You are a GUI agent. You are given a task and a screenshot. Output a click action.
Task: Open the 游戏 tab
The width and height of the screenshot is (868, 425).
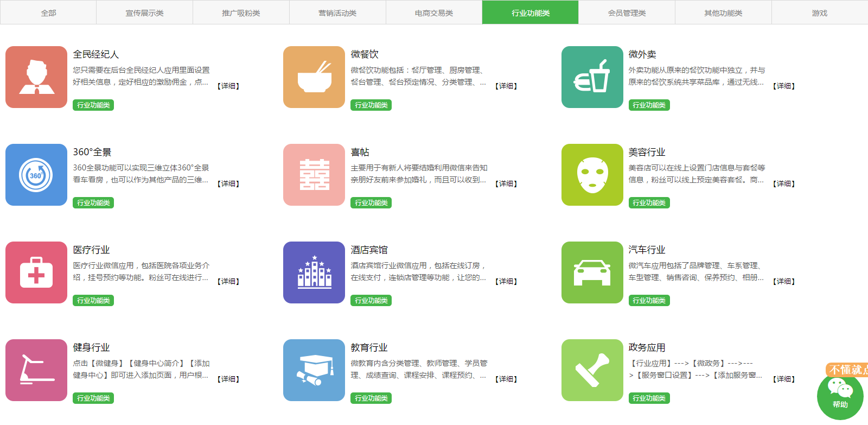point(820,12)
